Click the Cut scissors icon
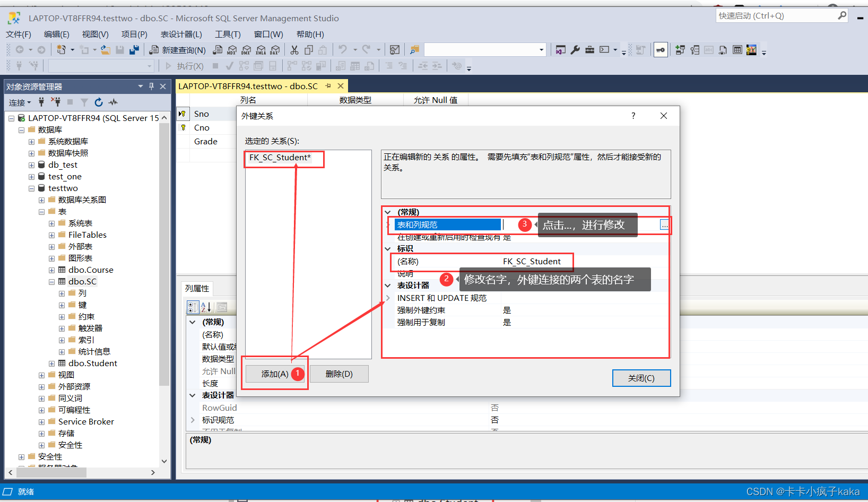868x502 pixels. pos(294,50)
